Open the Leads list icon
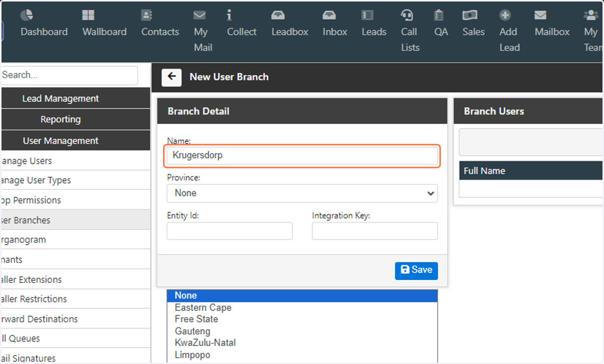Image resolution: width=604 pixels, height=364 pixels. (x=368, y=15)
